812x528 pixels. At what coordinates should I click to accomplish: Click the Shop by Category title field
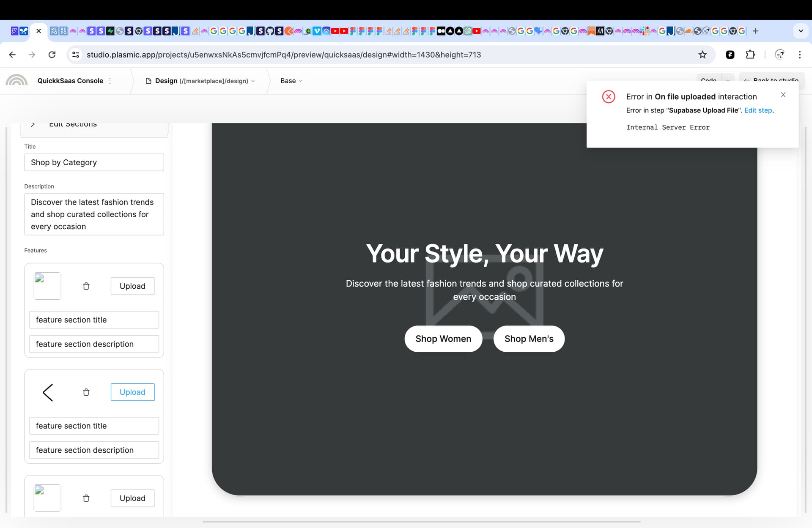(94, 162)
